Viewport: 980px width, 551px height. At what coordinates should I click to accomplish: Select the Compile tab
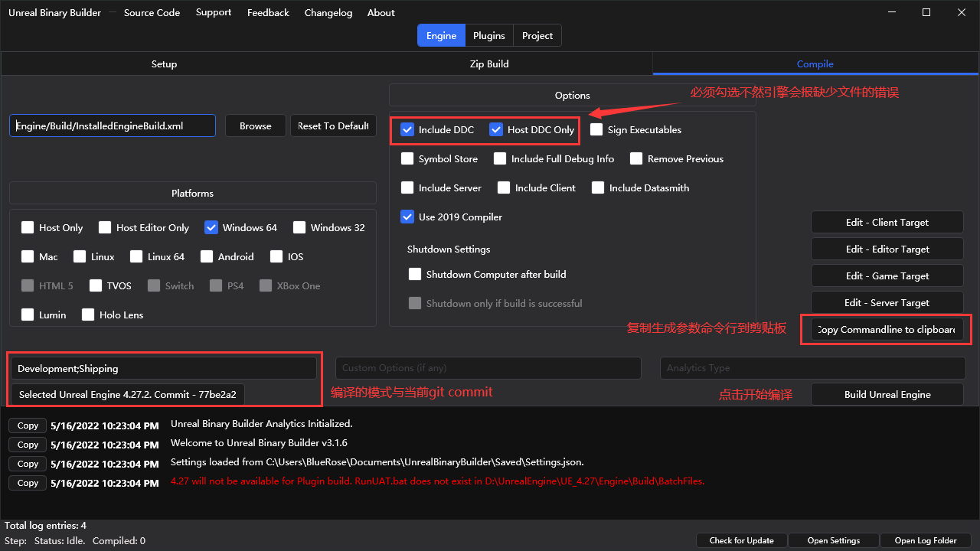point(815,64)
